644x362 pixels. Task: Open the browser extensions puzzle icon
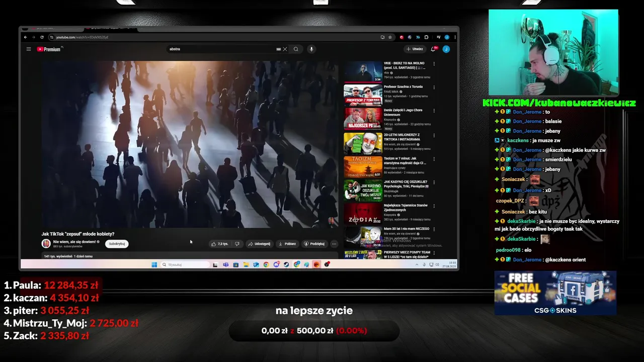pyautogui.click(x=426, y=37)
